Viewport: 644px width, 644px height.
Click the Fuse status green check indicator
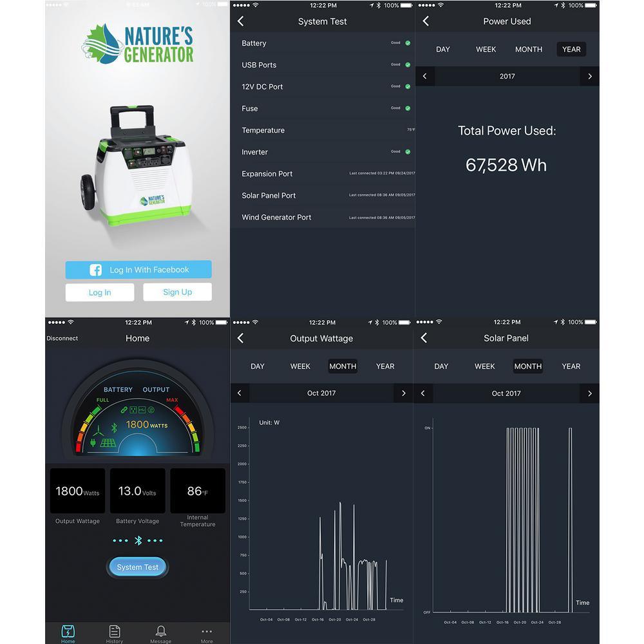408,108
